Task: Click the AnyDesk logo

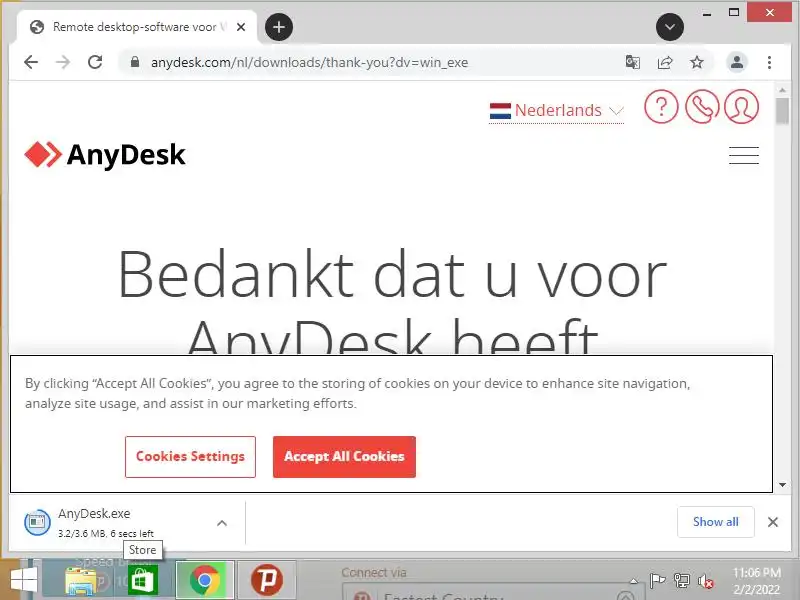Action: [105, 155]
